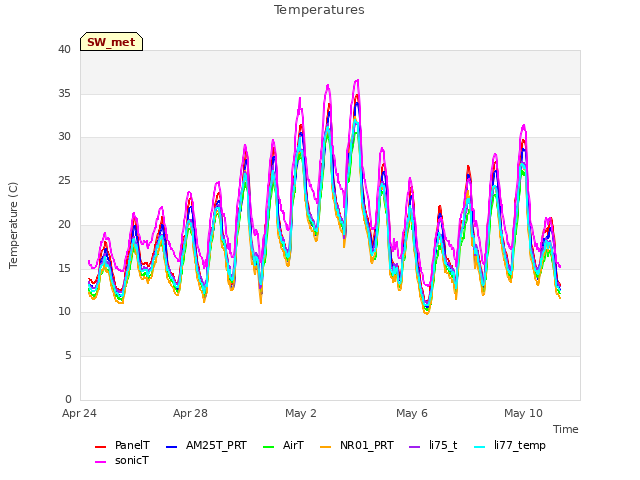Click the magenta sonicT color marker
640x480 pixels.
tap(100, 462)
